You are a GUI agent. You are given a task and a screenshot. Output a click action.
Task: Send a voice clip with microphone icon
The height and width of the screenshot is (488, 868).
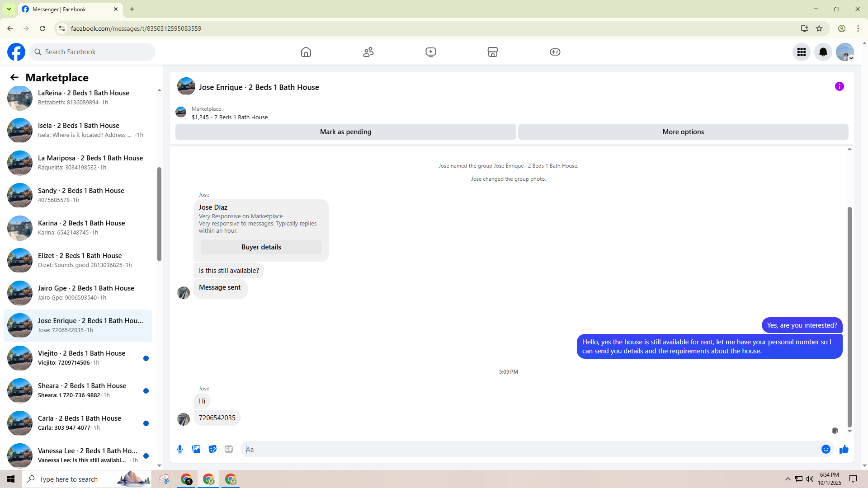180,449
